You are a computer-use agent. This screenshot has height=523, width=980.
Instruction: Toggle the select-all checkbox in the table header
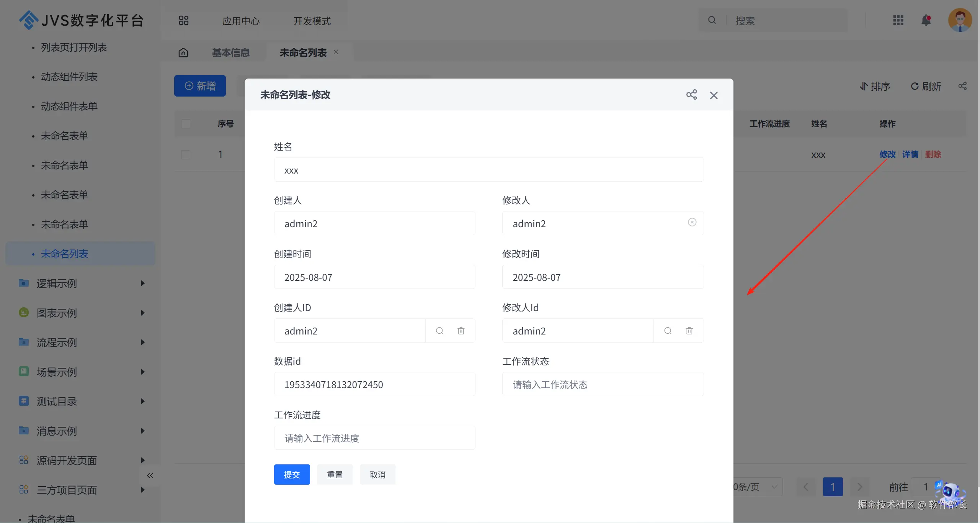tap(186, 124)
